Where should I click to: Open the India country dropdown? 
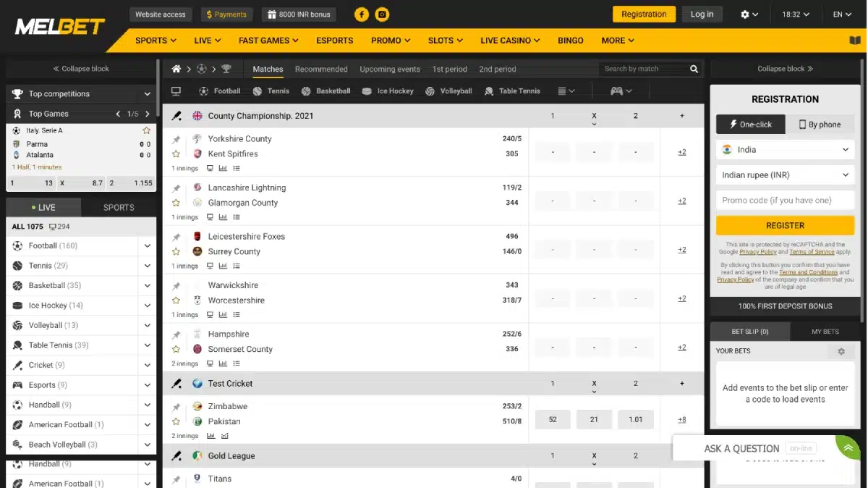[785, 150]
